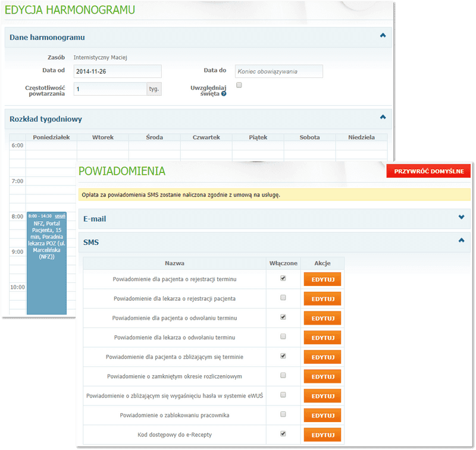Expand the E-mail notifications section
The width and height of the screenshot is (476, 450).
point(462,217)
